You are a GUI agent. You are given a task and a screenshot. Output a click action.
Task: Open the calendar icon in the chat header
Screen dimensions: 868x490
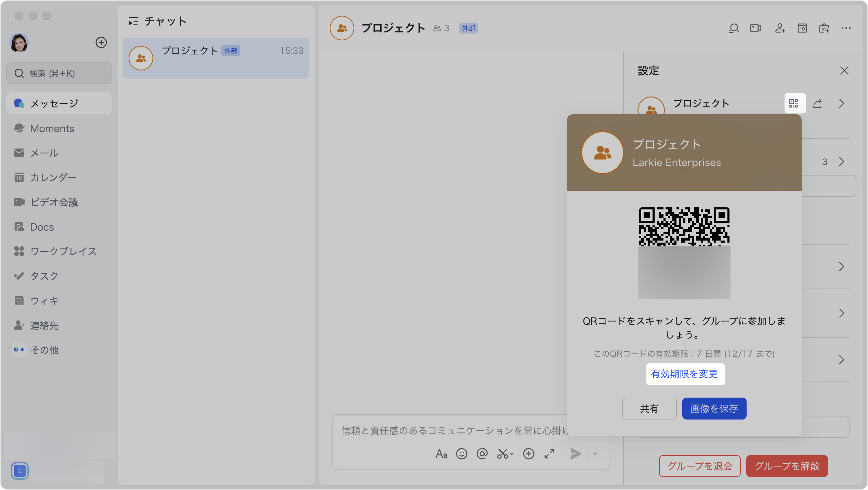[802, 28]
